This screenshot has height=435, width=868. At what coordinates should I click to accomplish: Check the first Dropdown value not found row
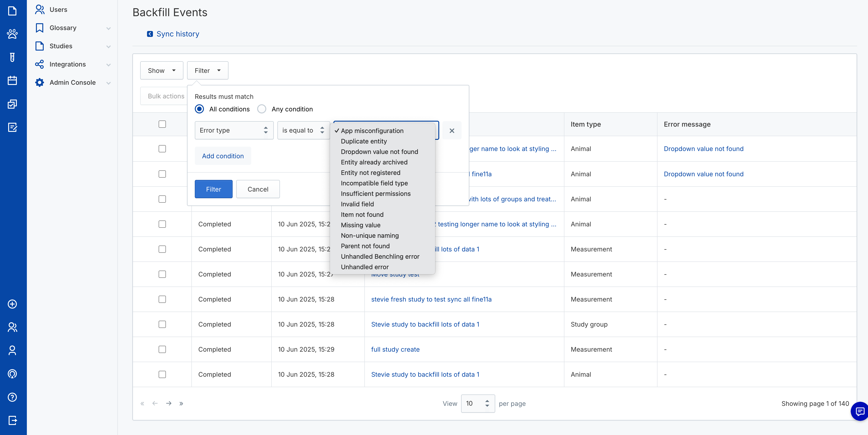coord(162,149)
